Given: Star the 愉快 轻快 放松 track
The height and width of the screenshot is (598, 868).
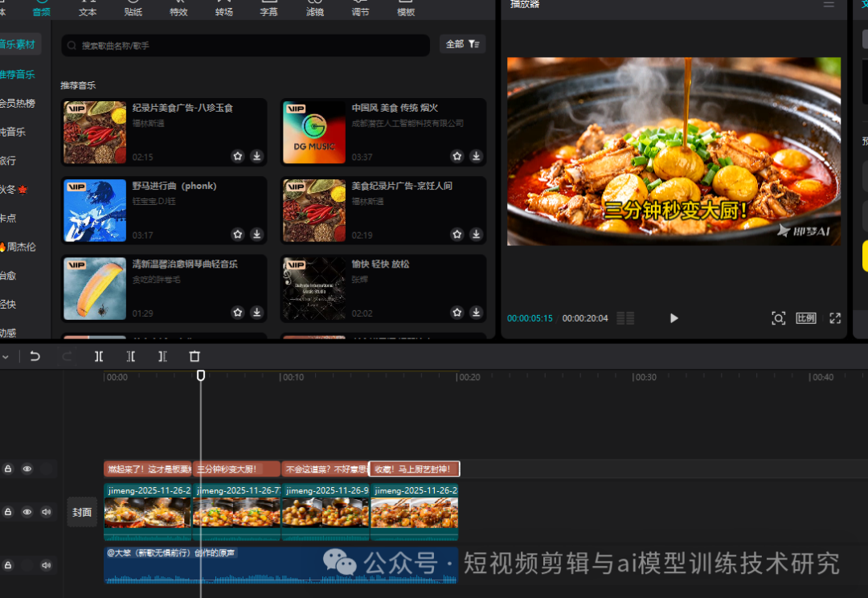Looking at the screenshot, I should 457,313.
